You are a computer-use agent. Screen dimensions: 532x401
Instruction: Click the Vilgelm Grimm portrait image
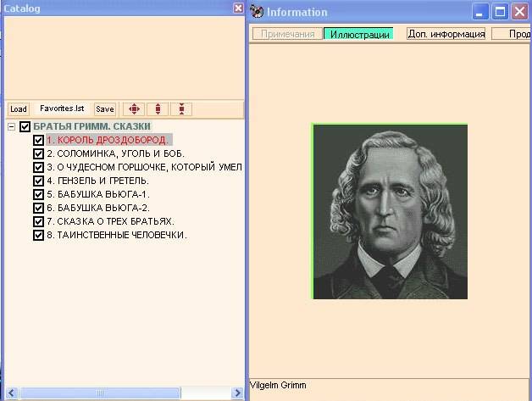[x=390, y=211]
